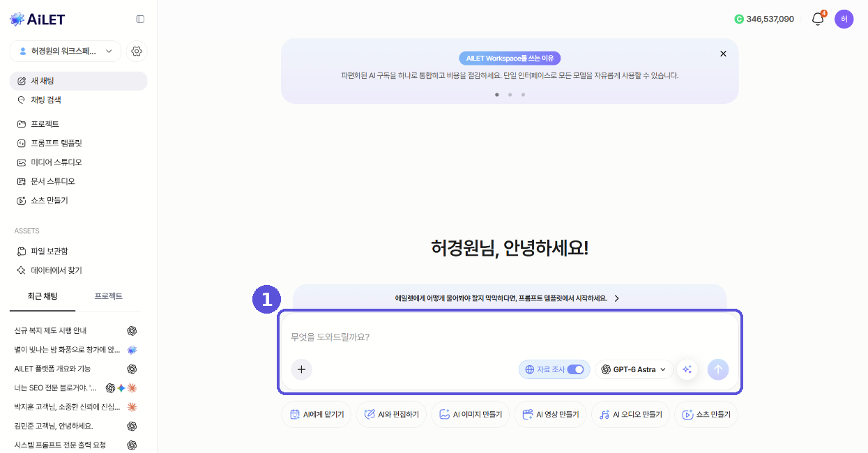
Task: Open the notifications bell
Action: click(818, 19)
